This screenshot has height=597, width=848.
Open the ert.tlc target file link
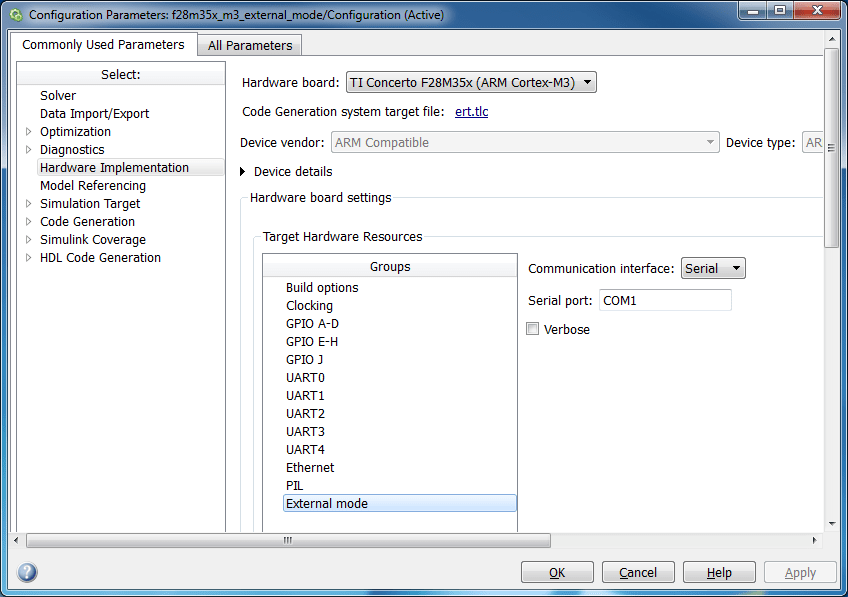(471, 112)
